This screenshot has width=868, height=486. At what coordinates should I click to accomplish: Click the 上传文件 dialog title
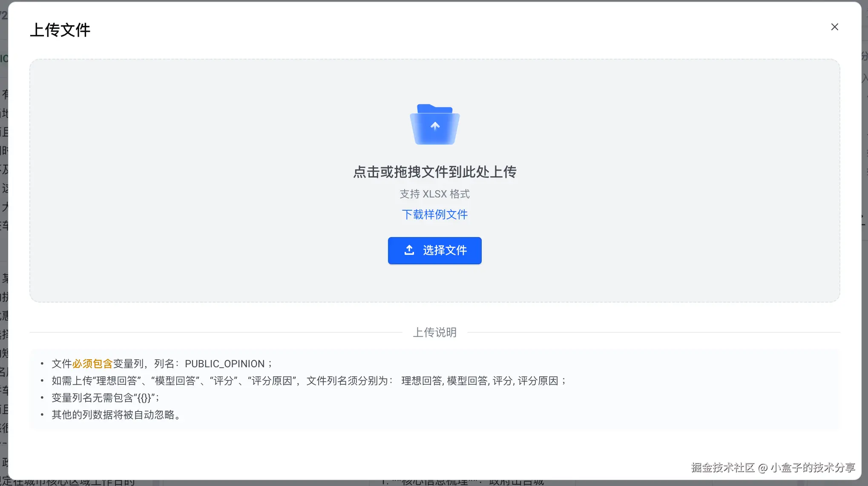pos(60,30)
